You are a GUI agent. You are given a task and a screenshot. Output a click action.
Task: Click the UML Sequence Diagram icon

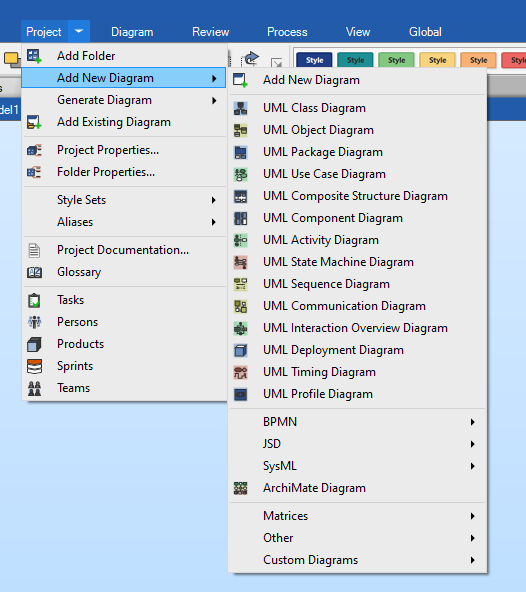tap(240, 284)
